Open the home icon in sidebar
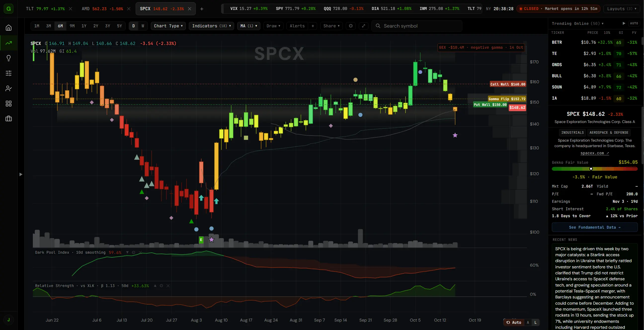 [x=8, y=28]
